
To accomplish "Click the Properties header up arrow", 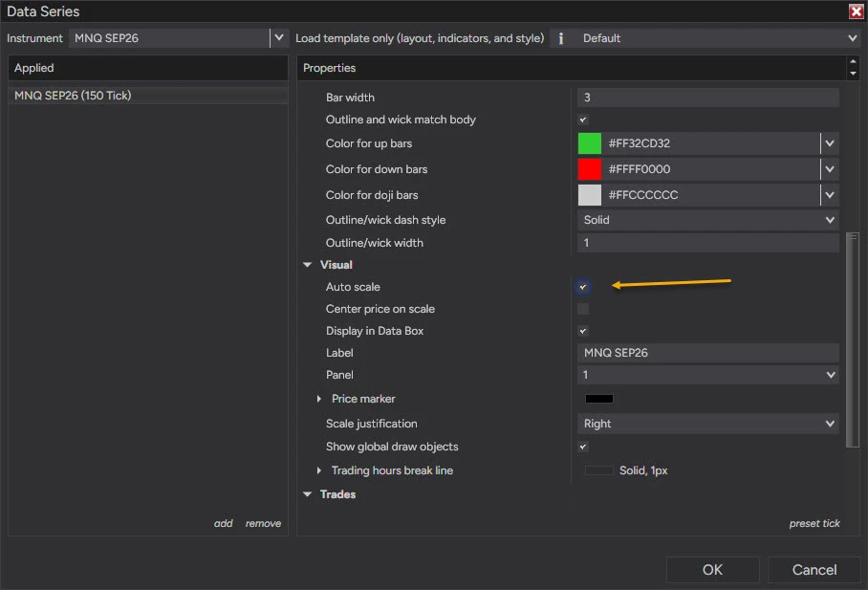I will pos(853,61).
